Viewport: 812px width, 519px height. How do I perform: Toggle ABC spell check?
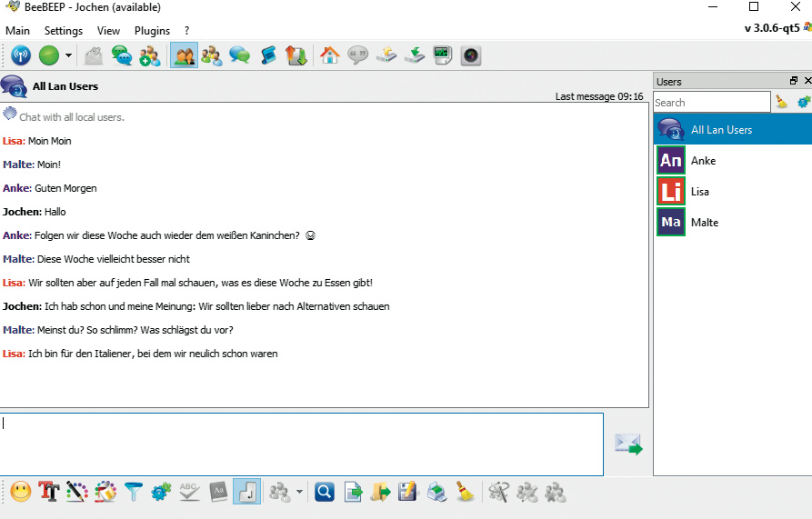coord(189,492)
